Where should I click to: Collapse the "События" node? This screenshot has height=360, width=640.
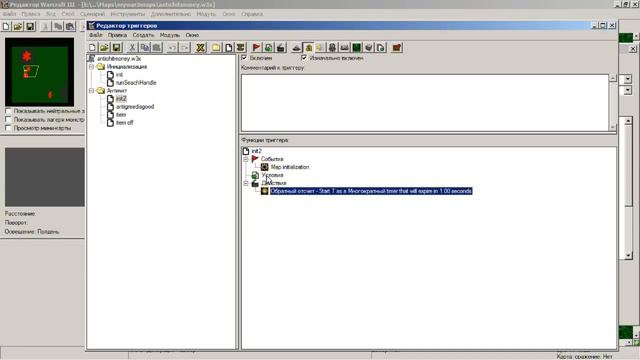(246, 159)
